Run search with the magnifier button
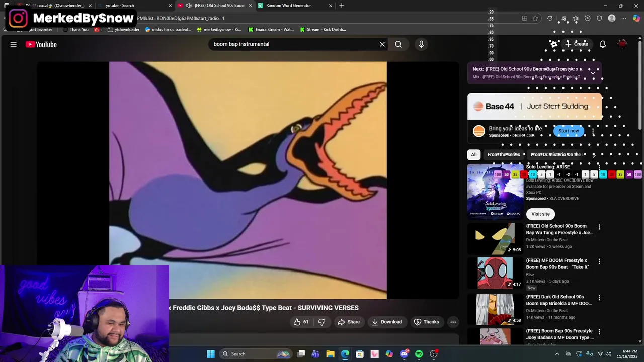Image resolution: width=644 pixels, height=362 pixels. (398, 44)
